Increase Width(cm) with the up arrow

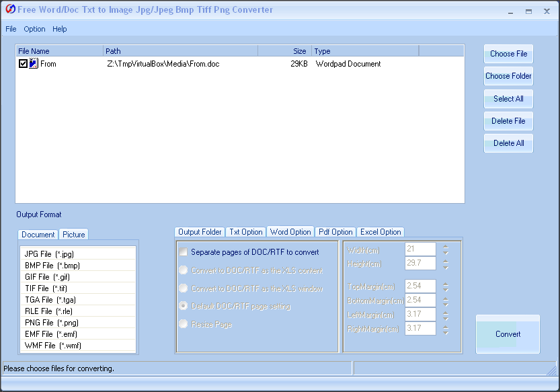click(x=445, y=246)
